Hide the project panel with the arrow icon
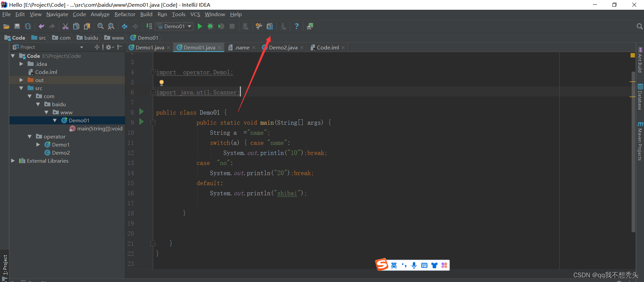The height and width of the screenshot is (282, 644). pos(120,47)
